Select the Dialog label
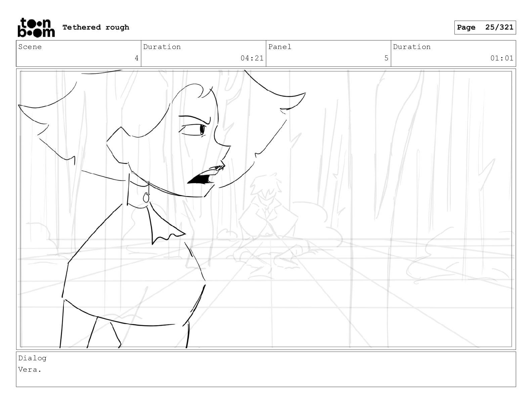This screenshot has width=532, height=411. [x=32, y=358]
